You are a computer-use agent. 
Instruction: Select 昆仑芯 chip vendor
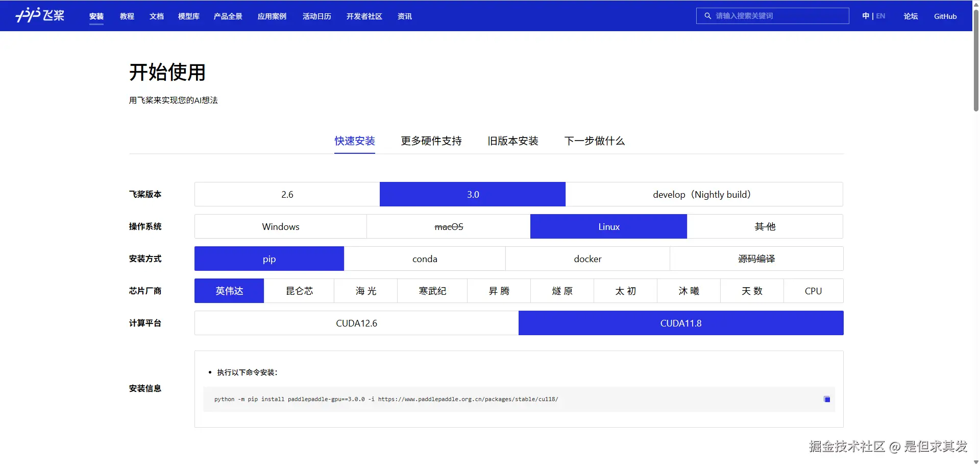(x=299, y=291)
